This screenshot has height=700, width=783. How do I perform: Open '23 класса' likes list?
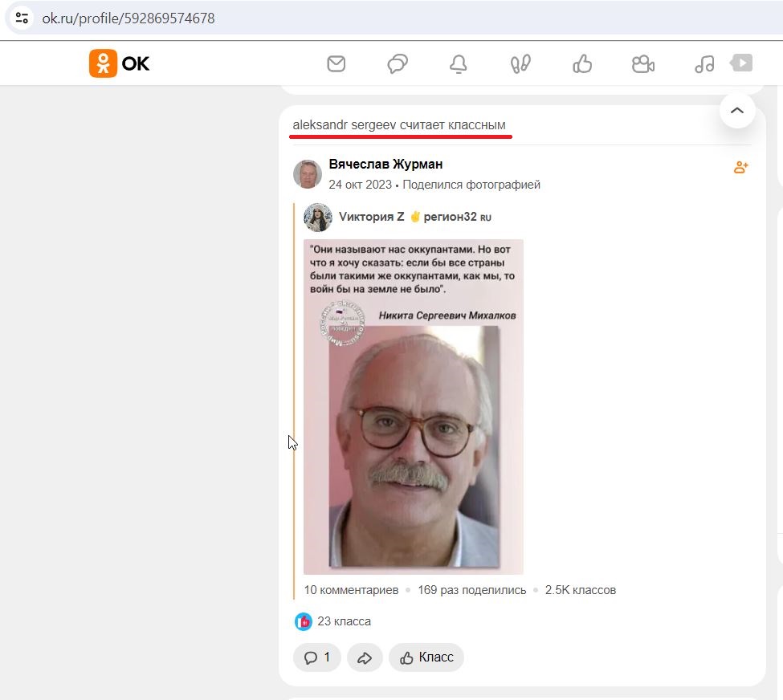344,621
